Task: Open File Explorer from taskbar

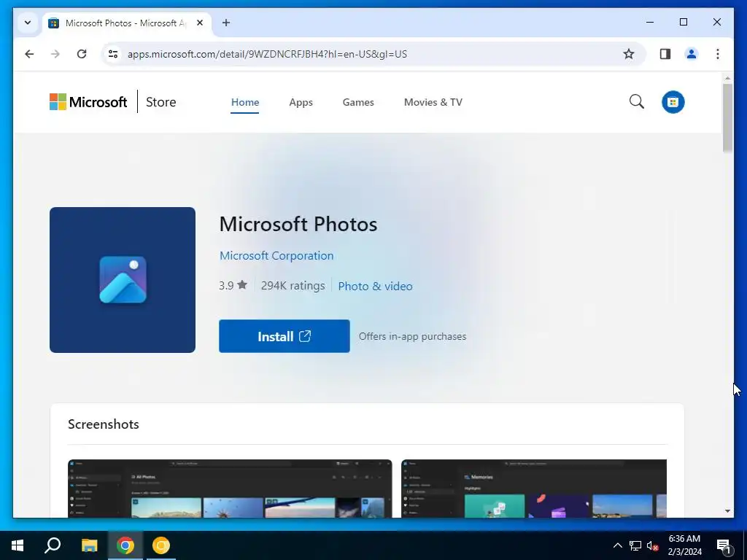Action: 89,545
